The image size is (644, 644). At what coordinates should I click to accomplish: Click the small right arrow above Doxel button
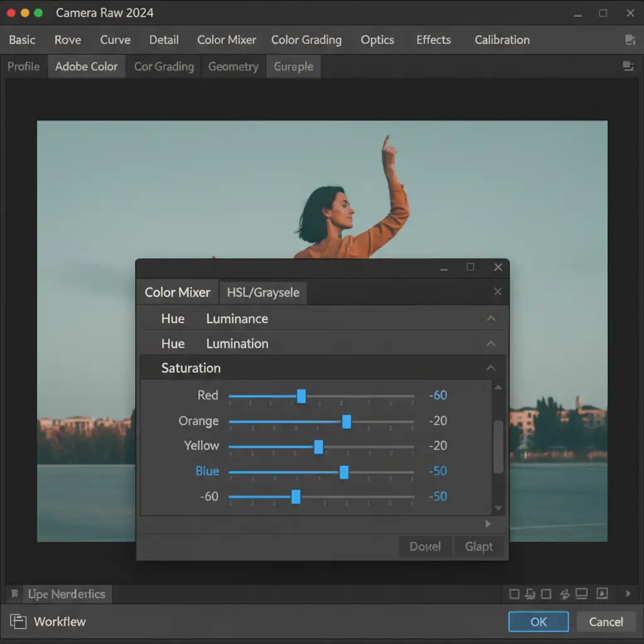click(x=489, y=524)
